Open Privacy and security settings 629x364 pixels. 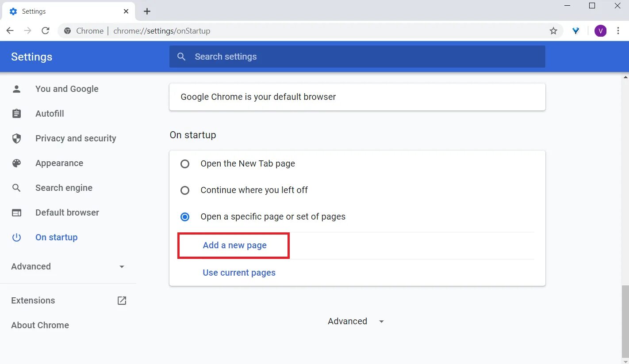76,138
